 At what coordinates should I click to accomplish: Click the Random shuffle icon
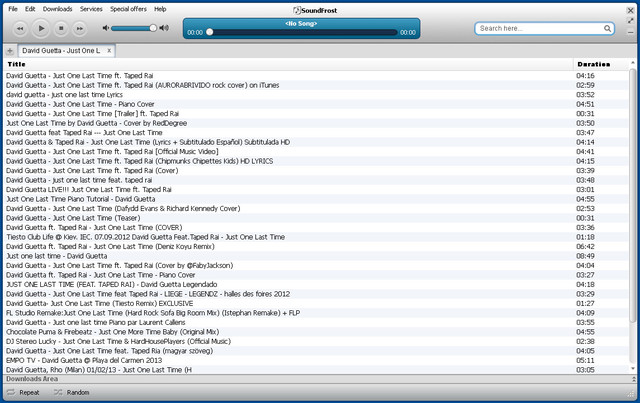(x=58, y=392)
